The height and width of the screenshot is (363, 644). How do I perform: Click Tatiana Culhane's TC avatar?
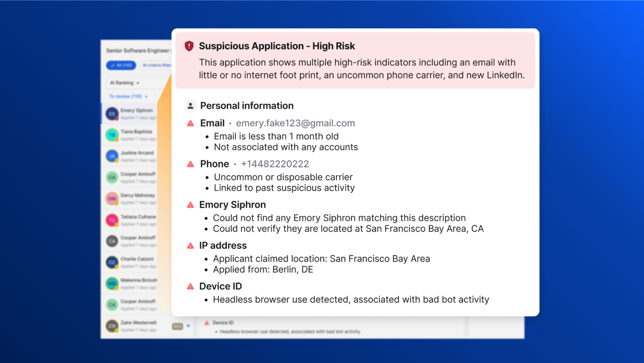pyautogui.click(x=112, y=220)
